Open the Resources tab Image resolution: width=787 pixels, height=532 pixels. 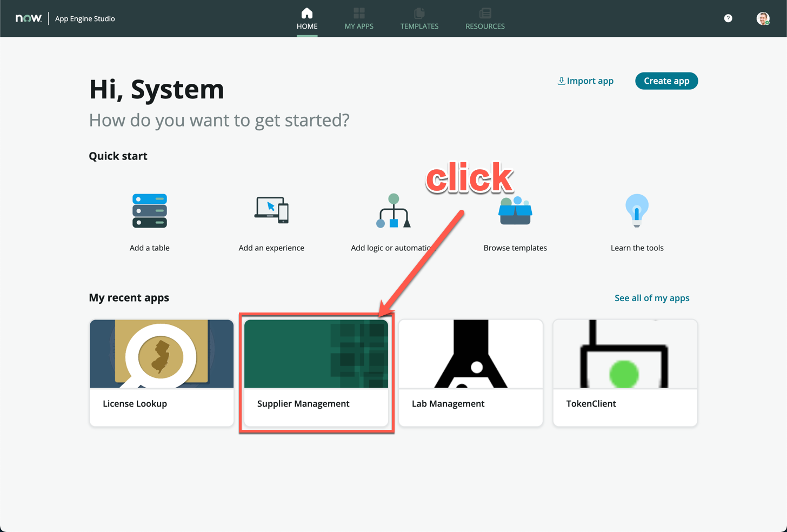coord(485,19)
